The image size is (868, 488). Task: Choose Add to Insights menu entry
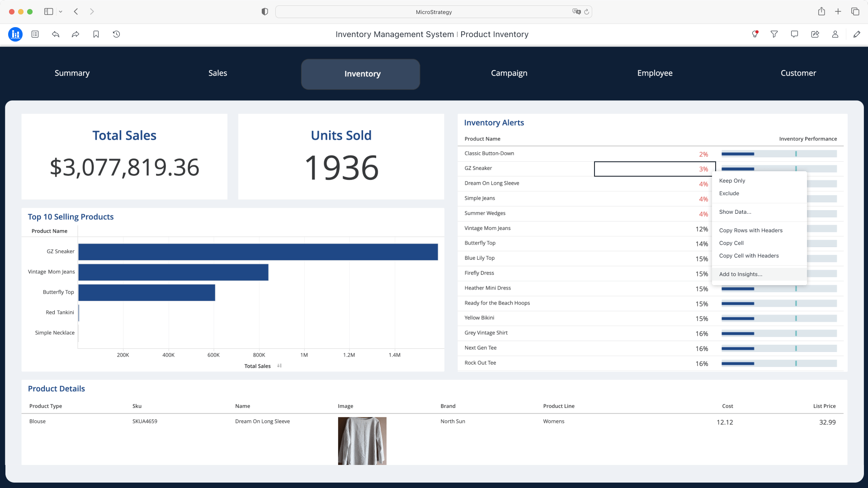point(741,274)
